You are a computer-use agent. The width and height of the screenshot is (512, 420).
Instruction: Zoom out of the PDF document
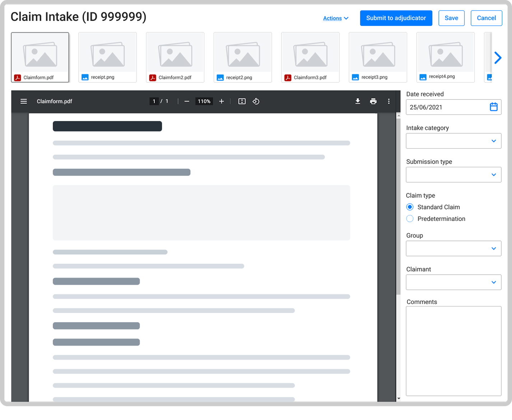click(187, 102)
